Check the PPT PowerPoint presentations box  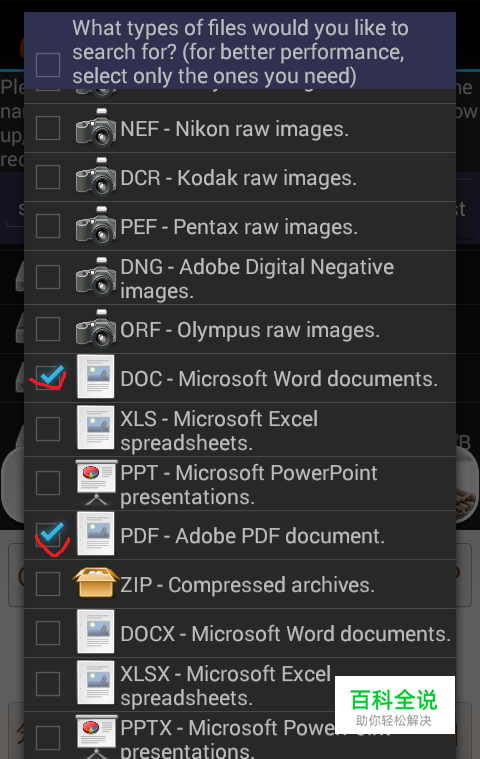pos(48,483)
